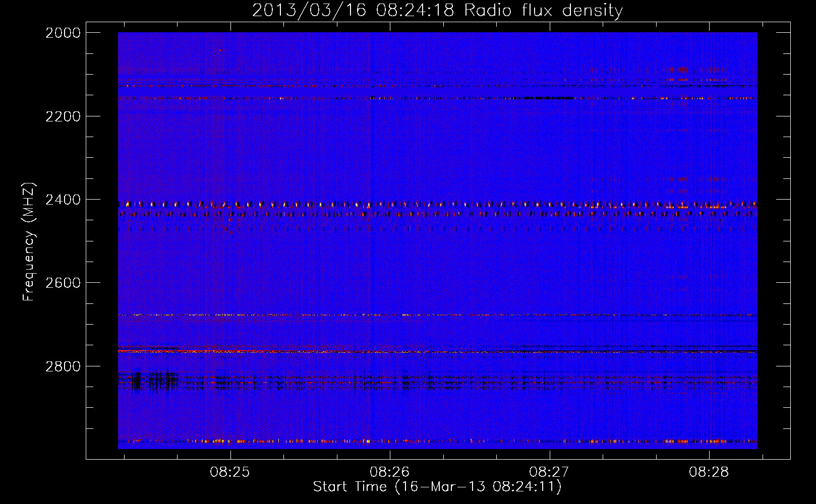Screen dimensions: 816x504
Task: Click the 'Frequency (MHZ)' axis title
Action: click(x=29, y=242)
